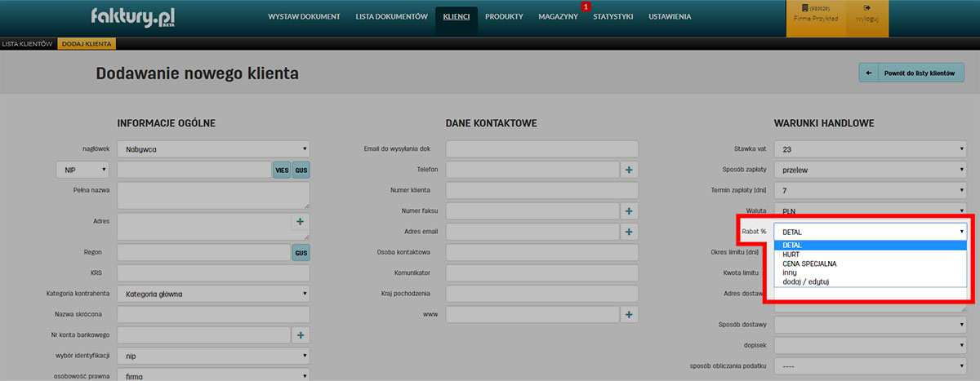Click the plus icon next to www field
Screen dimensions: 980x381
tap(629, 314)
